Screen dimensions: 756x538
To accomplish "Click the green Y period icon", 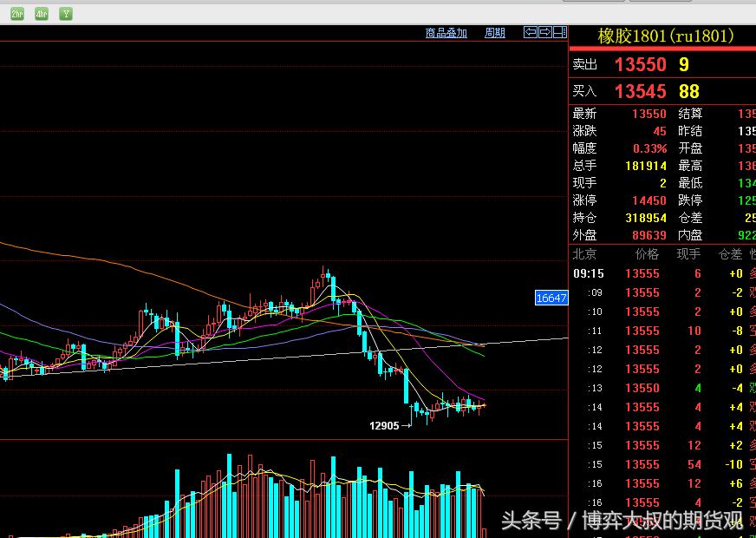I will tap(66, 14).
